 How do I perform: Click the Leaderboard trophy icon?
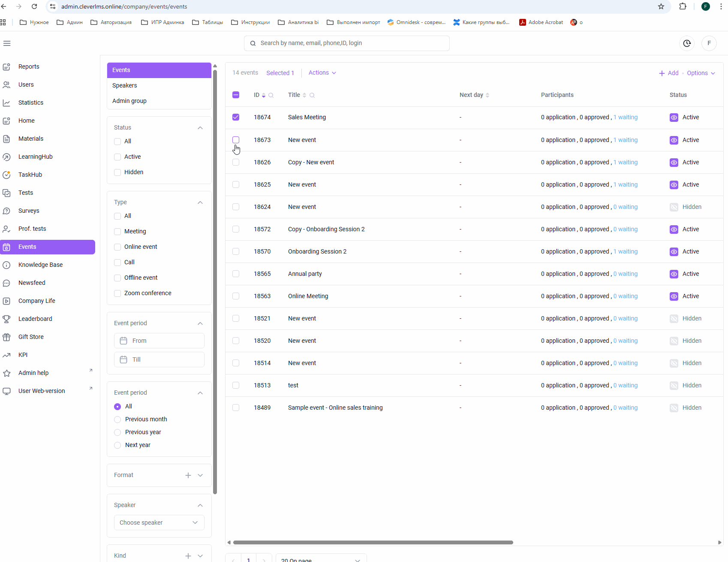[6, 319]
